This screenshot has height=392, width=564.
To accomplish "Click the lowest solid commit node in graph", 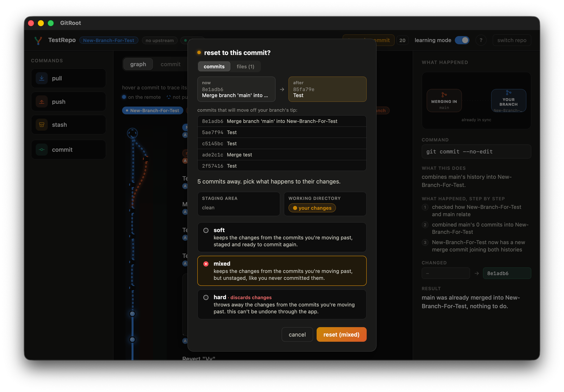I will [x=132, y=340].
